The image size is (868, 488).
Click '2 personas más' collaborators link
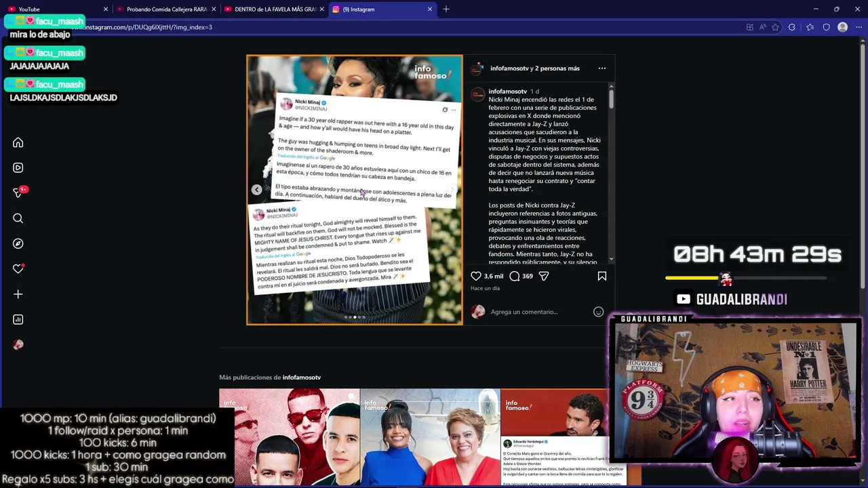point(557,68)
